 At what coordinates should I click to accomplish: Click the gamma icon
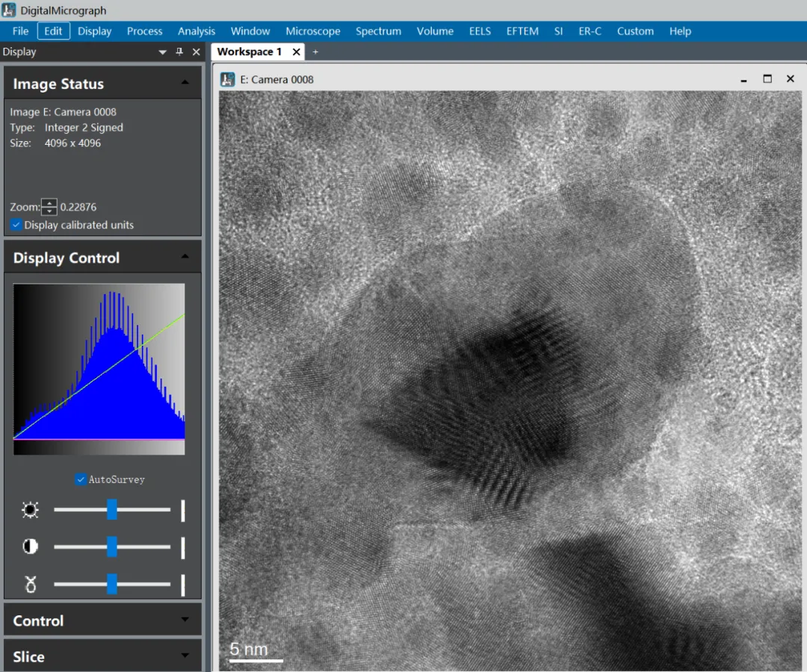coord(31,584)
